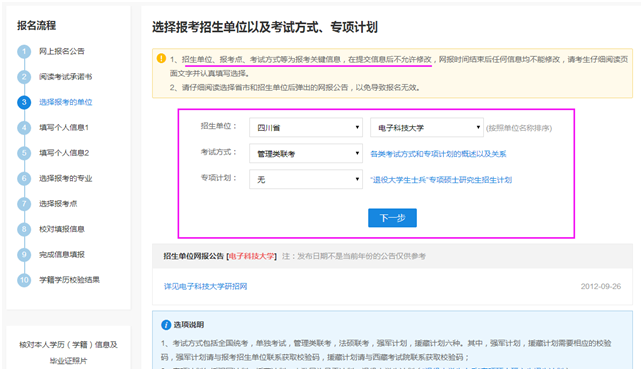Go to 选择报考的专业 step
The image size is (643, 371).
coord(66,178)
